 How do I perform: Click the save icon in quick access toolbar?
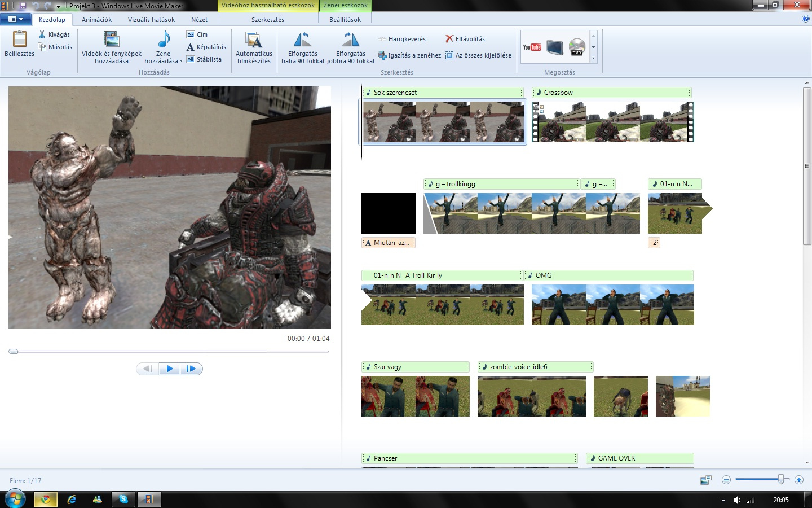pyautogui.click(x=23, y=6)
